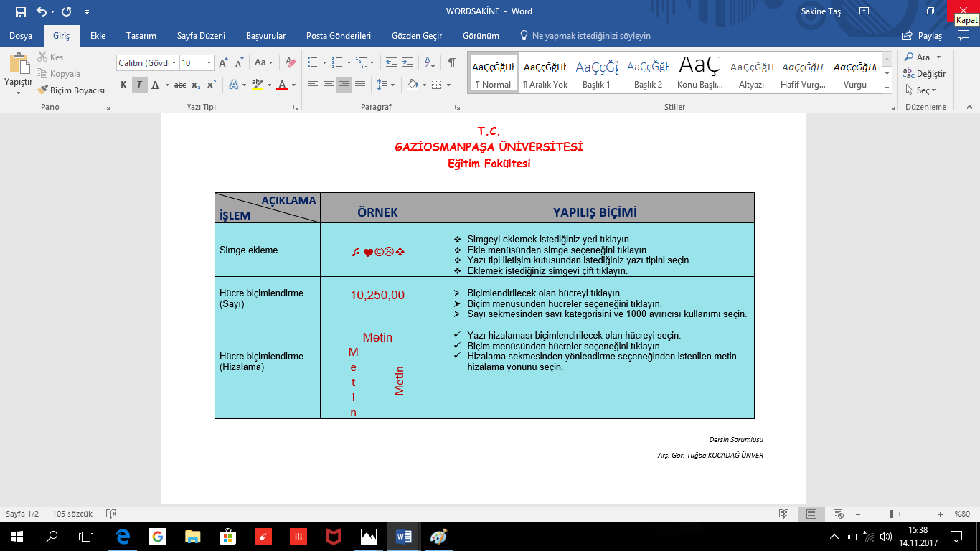Viewport: 980px width, 551px height.
Task: Apply superscript formatting
Action: tap(211, 85)
